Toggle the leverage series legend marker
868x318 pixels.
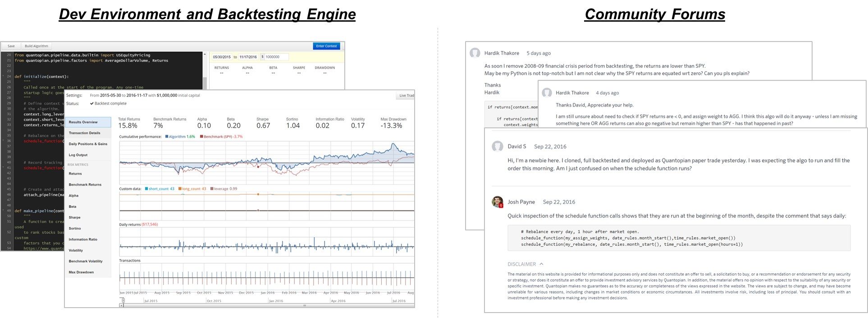click(x=212, y=189)
